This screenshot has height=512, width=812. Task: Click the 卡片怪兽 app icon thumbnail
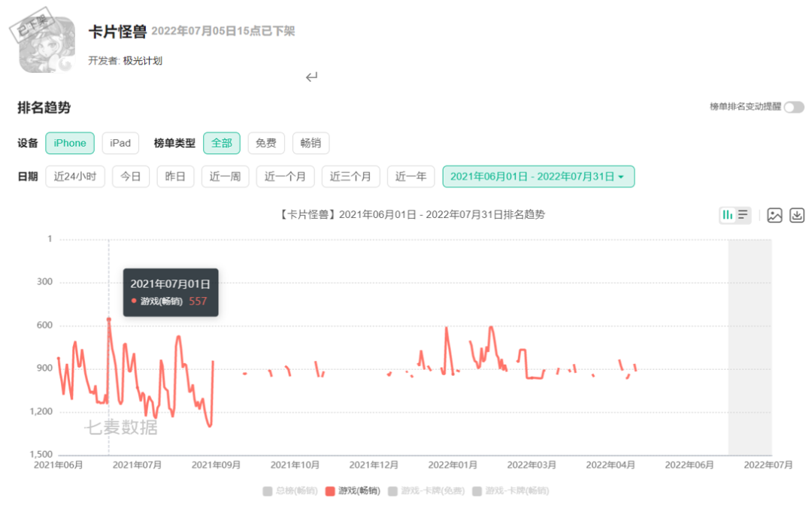click(x=47, y=44)
